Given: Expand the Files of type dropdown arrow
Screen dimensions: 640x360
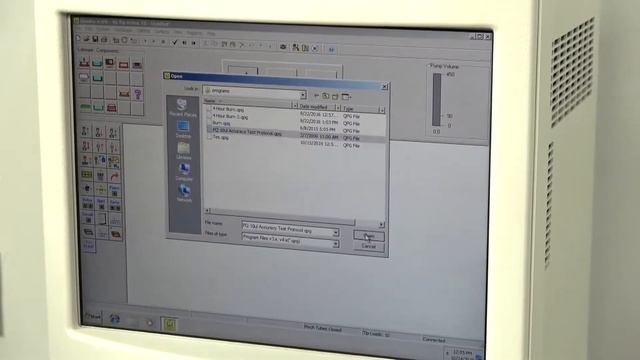Looking at the screenshot, I should point(336,244).
